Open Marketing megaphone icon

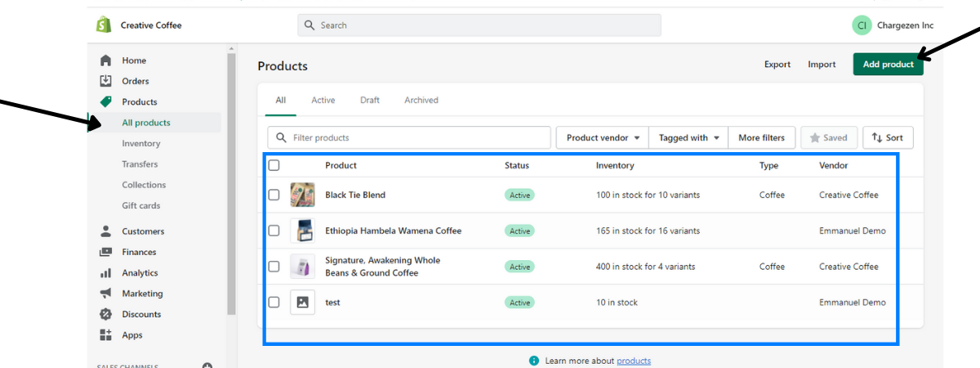pos(105,294)
